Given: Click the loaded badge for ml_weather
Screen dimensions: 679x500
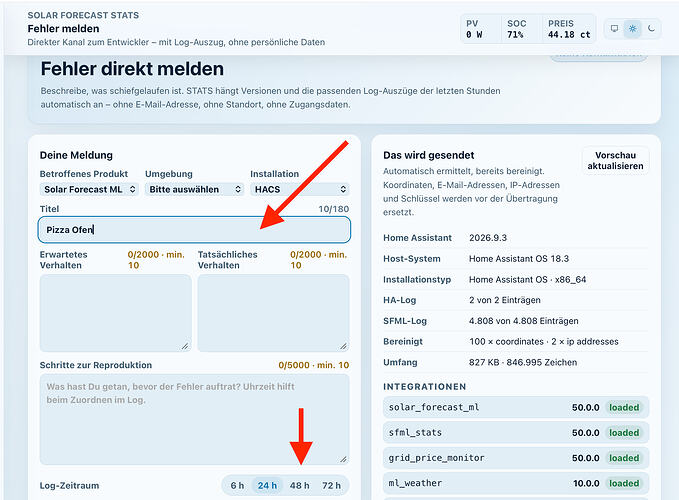Looking at the screenshot, I should pyautogui.click(x=624, y=483).
